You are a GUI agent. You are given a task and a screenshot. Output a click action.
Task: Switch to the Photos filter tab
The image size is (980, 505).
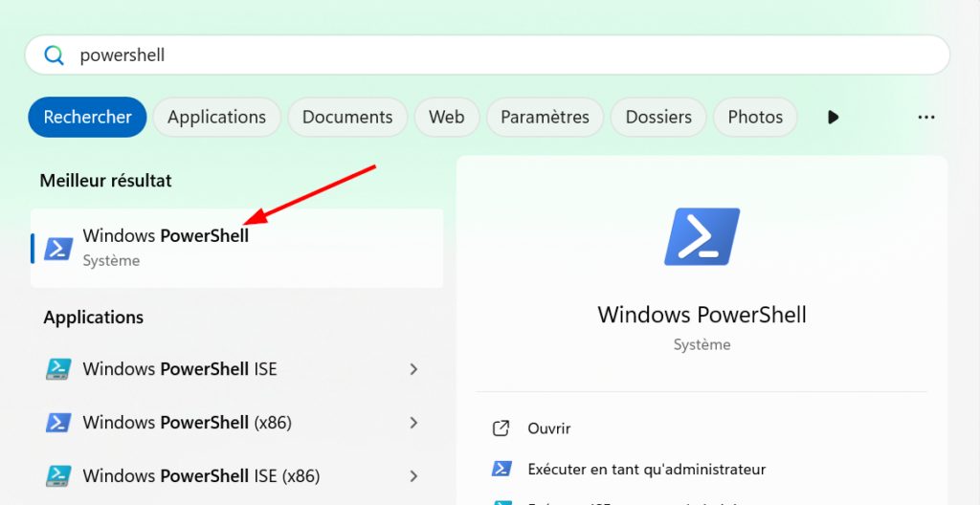click(x=755, y=117)
